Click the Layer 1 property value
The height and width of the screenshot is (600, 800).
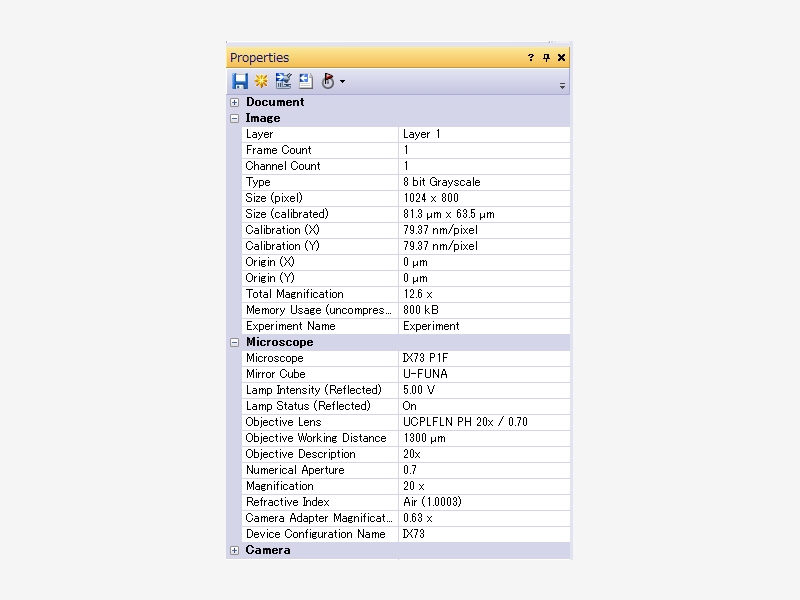(x=421, y=134)
